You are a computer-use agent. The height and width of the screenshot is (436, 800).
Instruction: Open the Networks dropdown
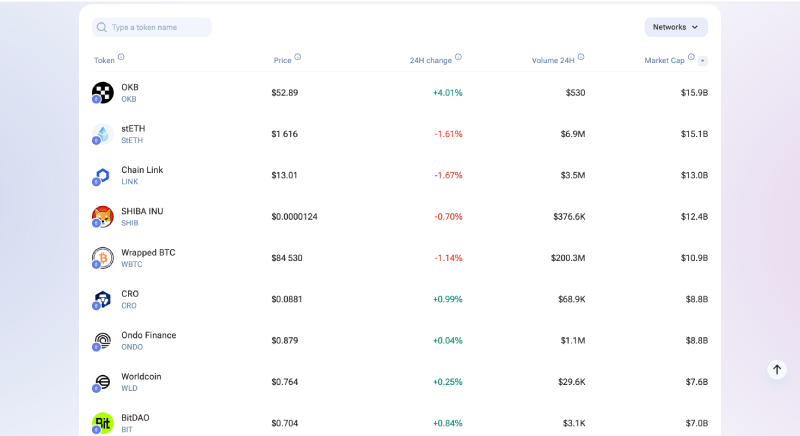(676, 28)
